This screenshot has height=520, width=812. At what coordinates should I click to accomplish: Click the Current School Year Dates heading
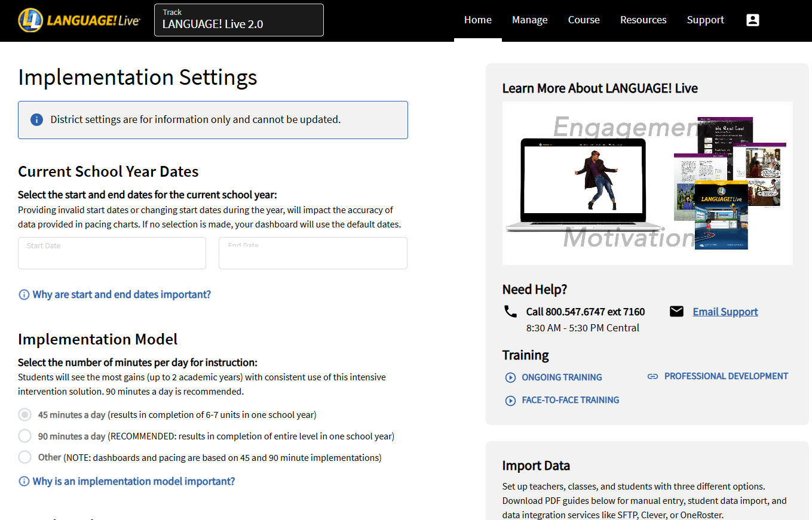point(108,171)
